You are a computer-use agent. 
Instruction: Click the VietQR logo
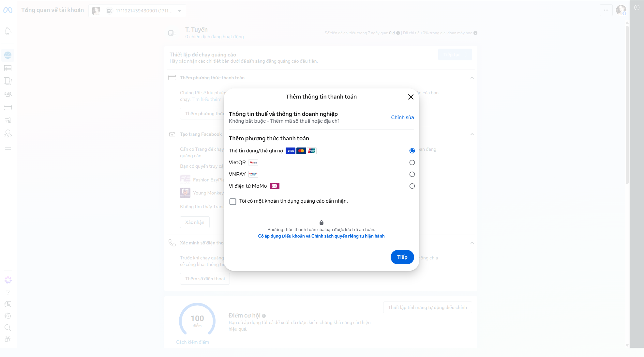(253, 163)
